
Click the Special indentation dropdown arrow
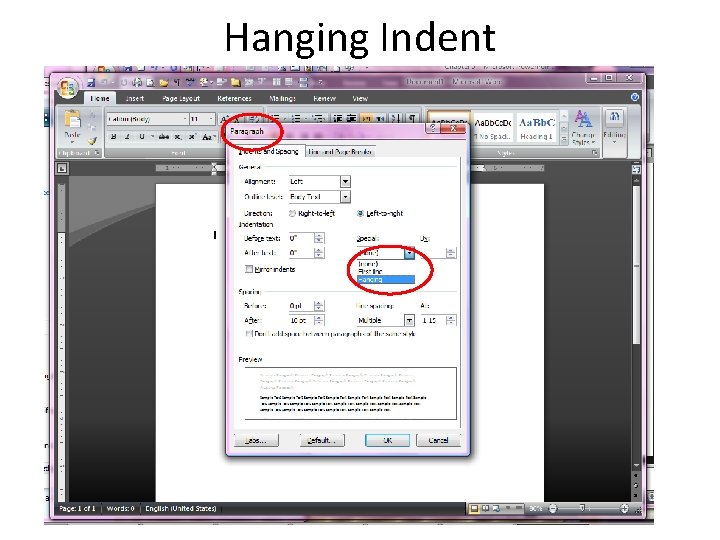pyautogui.click(x=410, y=253)
